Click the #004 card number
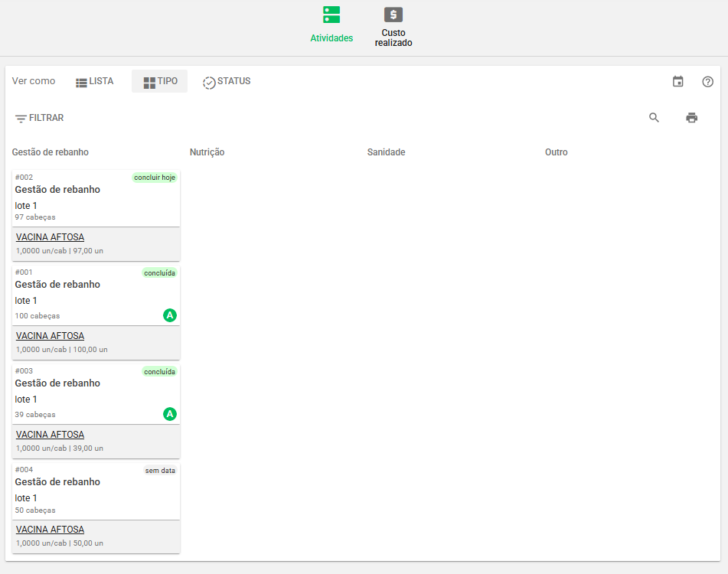The image size is (728, 574). [24, 470]
